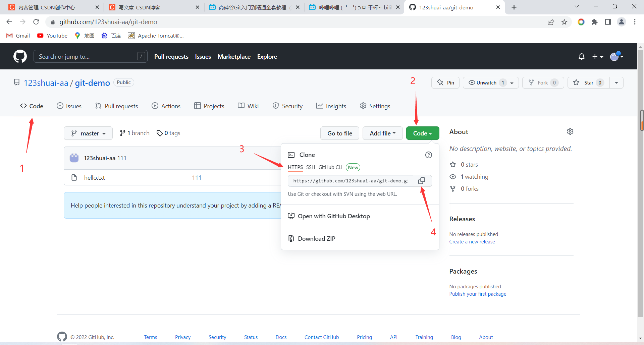Select the SSH clone tab
The height and width of the screenshot is (345, 644).
tap(311, 167)
